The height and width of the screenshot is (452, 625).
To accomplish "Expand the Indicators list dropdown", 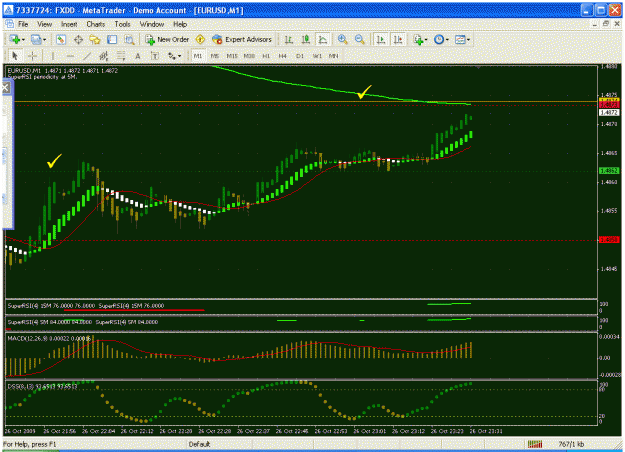I will 426,40.
